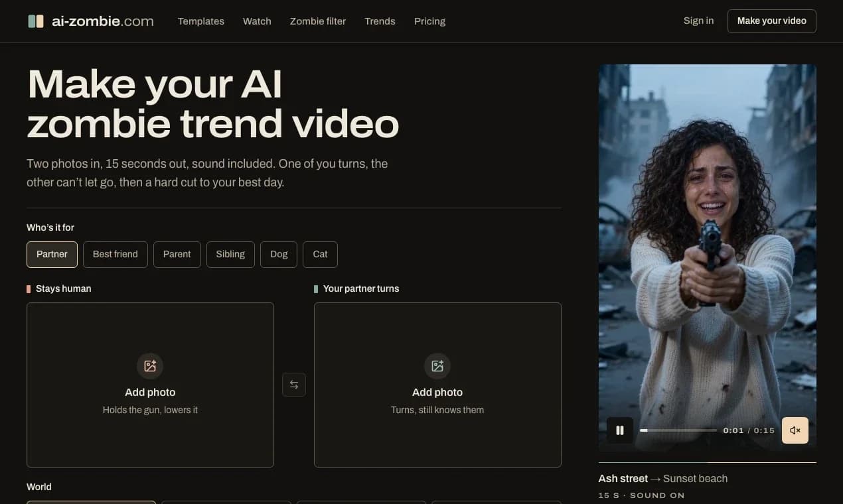Navigate to Trends
This screenshot has width=843, height=504.
[x=380, y=21]
